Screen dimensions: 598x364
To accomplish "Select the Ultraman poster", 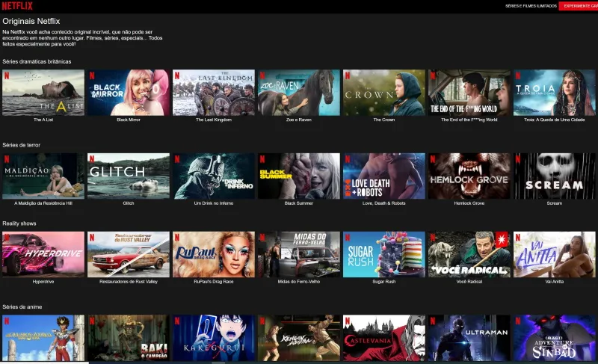I will click(469, 338).
